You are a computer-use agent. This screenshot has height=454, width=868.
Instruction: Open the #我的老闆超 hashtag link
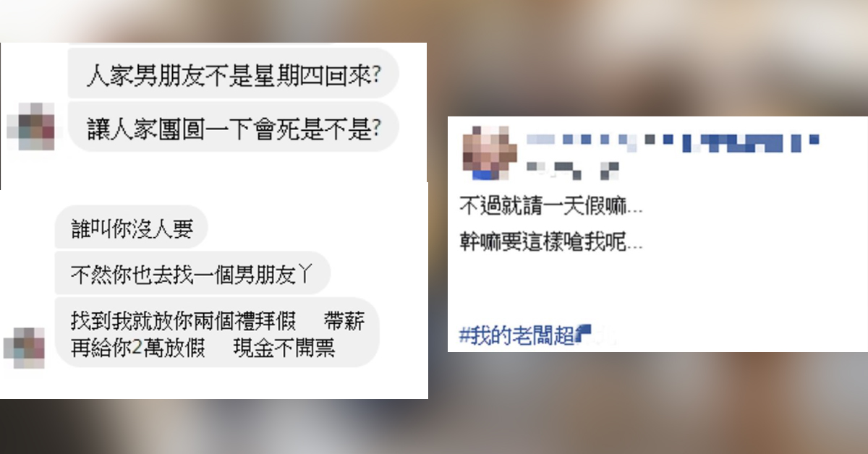pos(518,335)
